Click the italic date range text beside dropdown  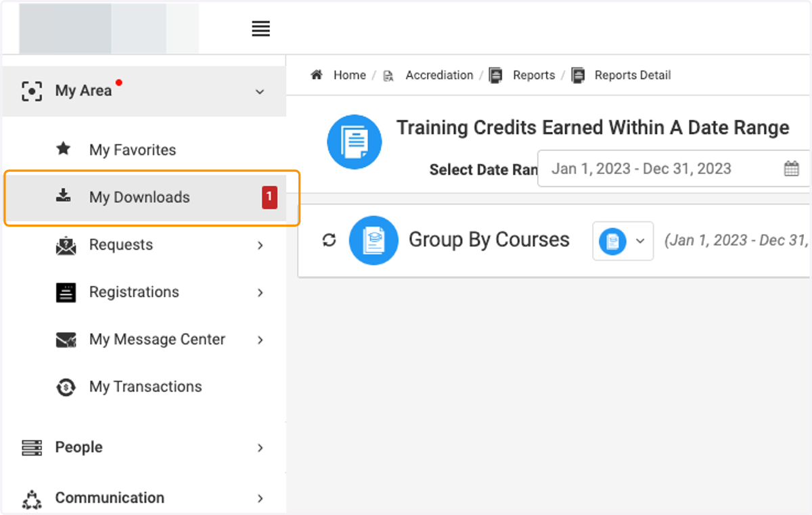click(x=736, y=240)
